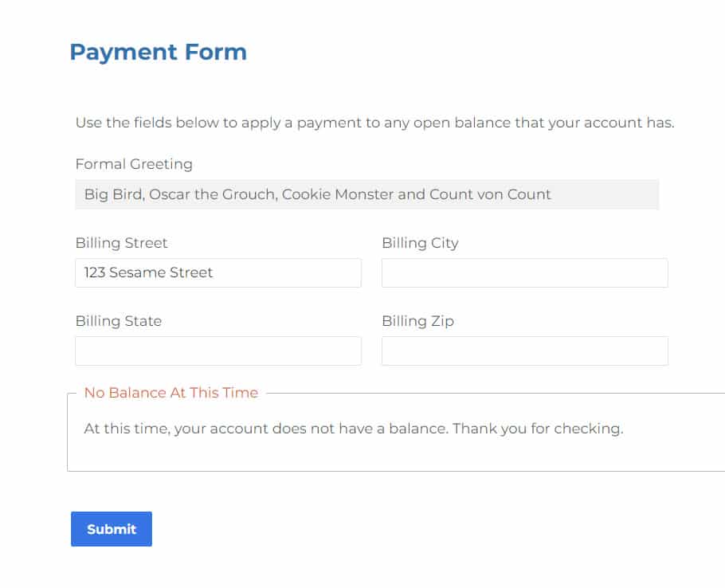Select the greeting text mentioning Big Bird

tap(315, 194)
